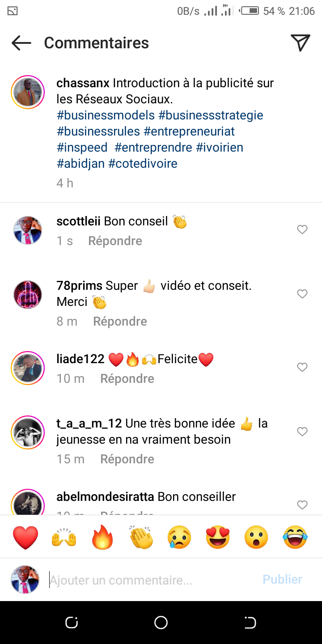322x644 pixels.
Task: Like t_a_a_m_12's comment with heart
Action: (x=302, y=432)
